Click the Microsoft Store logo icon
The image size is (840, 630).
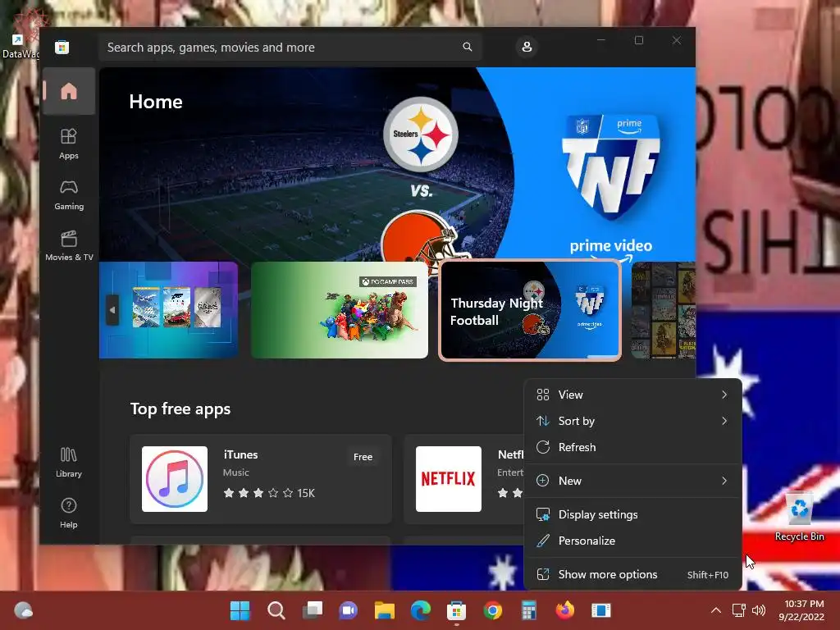click(62, 47)
